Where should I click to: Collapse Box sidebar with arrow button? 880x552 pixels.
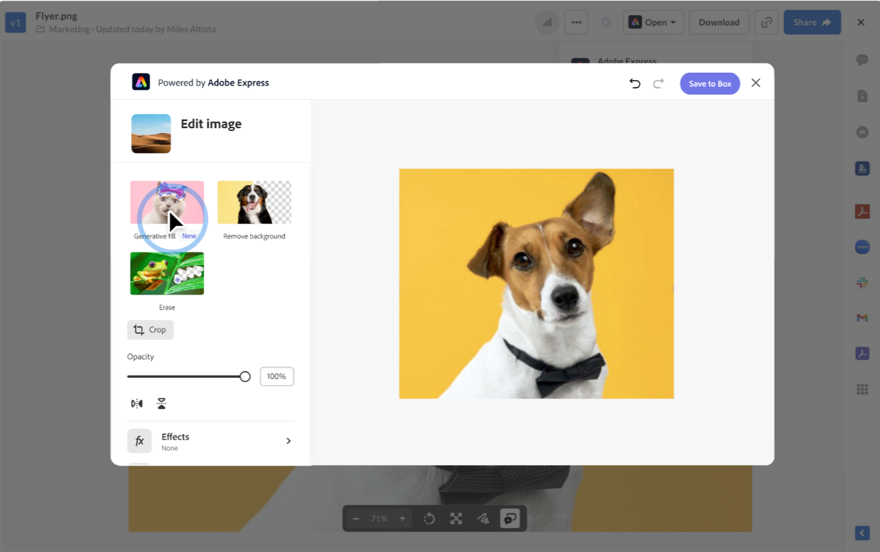coord(863,533)
